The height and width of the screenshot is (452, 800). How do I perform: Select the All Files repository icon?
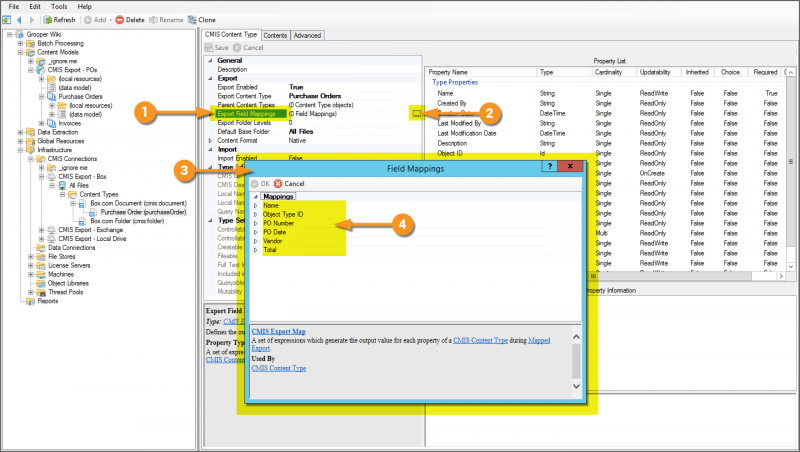coord(62,185)
